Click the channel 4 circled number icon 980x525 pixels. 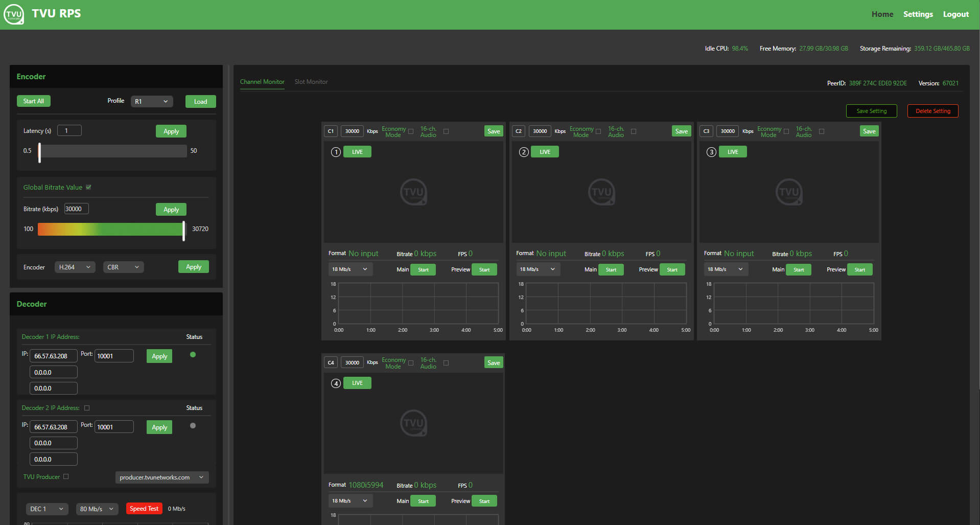point(336,383)
